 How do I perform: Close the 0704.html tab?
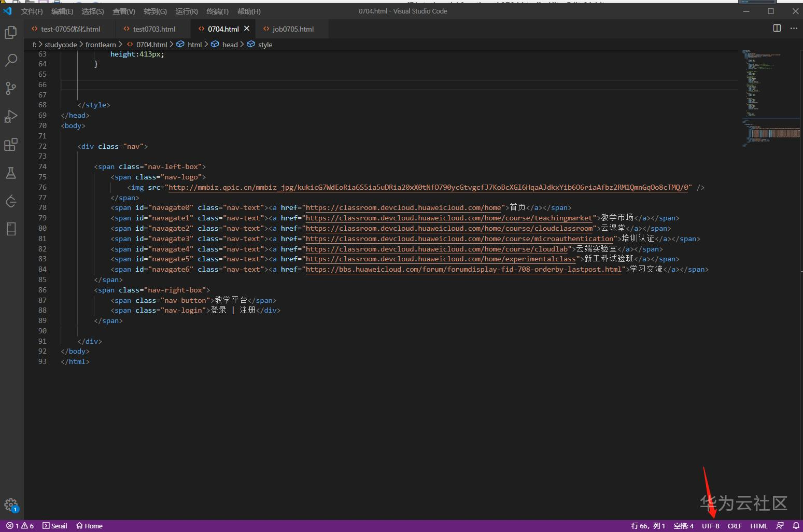247,29
